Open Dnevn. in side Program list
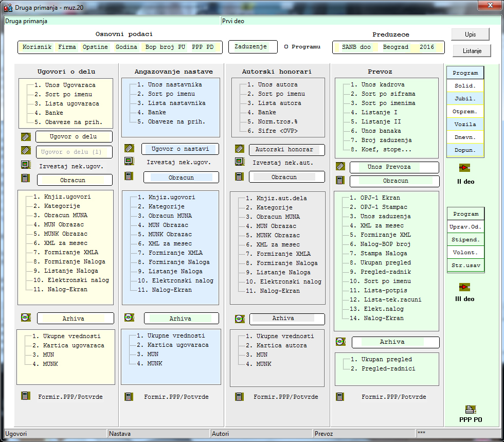 coord(465,137)
